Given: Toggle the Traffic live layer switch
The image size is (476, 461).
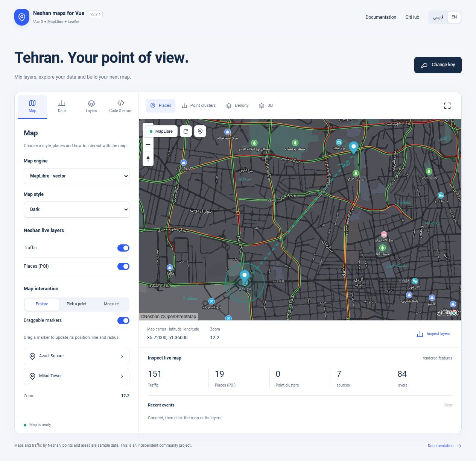Looking at the screenshot, I should click(123, 248).
